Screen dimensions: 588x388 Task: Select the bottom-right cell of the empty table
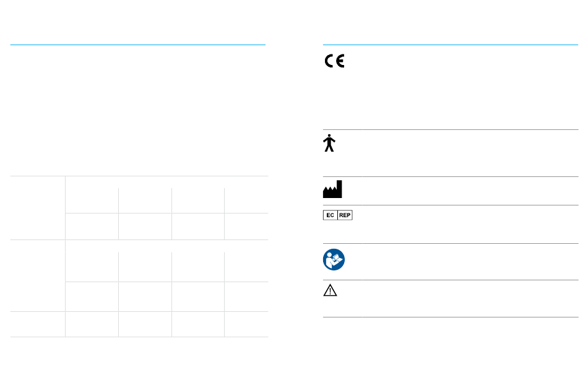click(x=246, y=324)
